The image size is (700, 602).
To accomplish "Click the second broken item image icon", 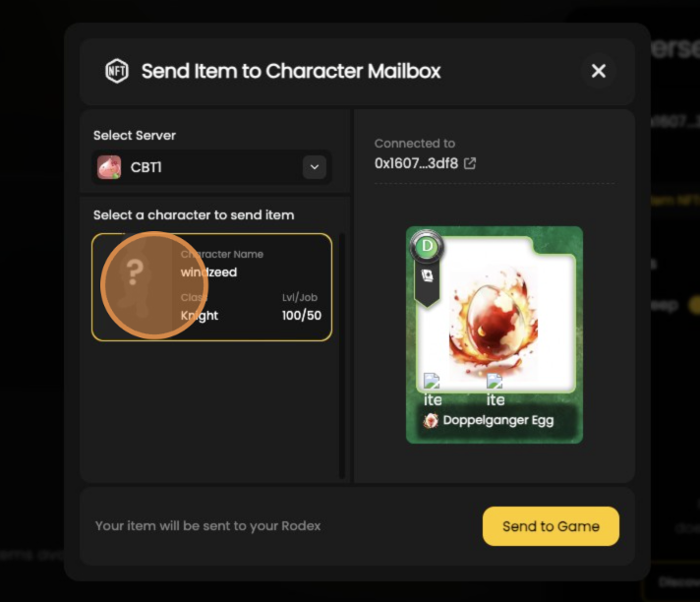I will point(495,381).
